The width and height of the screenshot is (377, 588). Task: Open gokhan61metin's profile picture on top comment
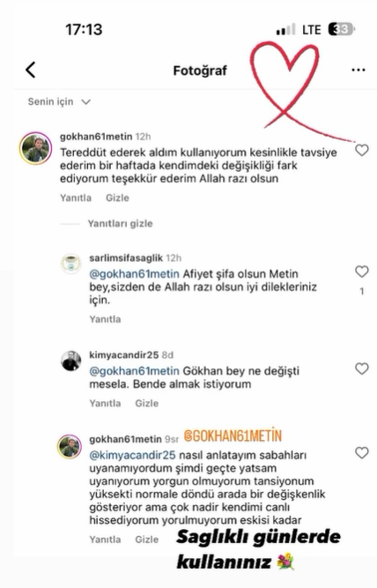coord(35,148)
